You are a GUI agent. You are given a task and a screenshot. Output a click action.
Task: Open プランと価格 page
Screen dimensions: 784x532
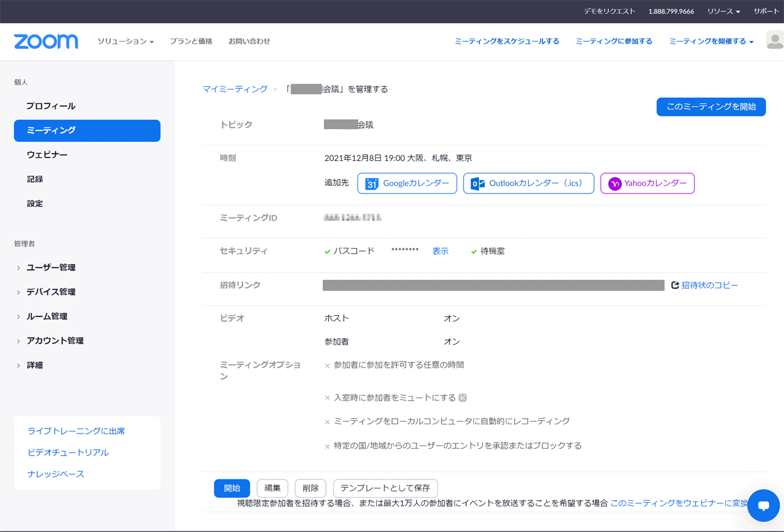pos(191,41)
